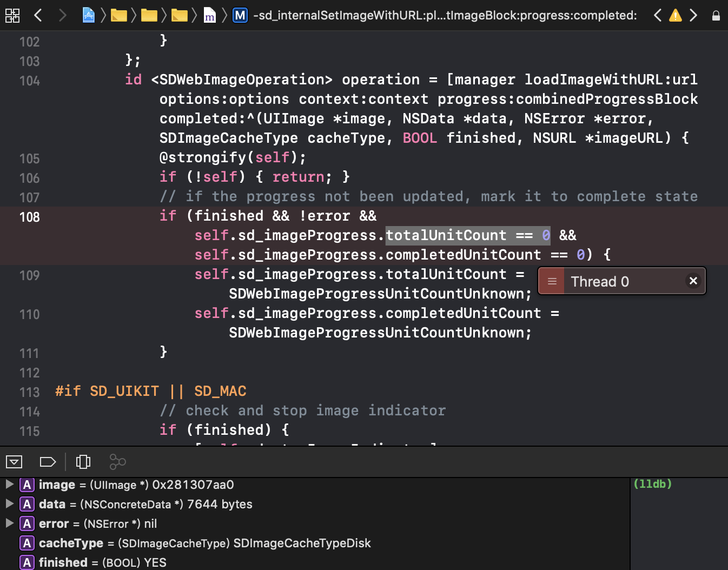This screenshot has height=570, width=728.
Task: Click the related items icon in the jump bar
Action: (12, 15)
